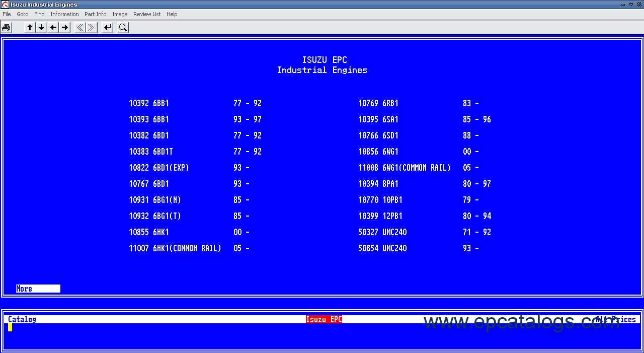Screen dimensions: 644x353
Task: Select catalog 10399 12PB1
Action: [425, 216]
